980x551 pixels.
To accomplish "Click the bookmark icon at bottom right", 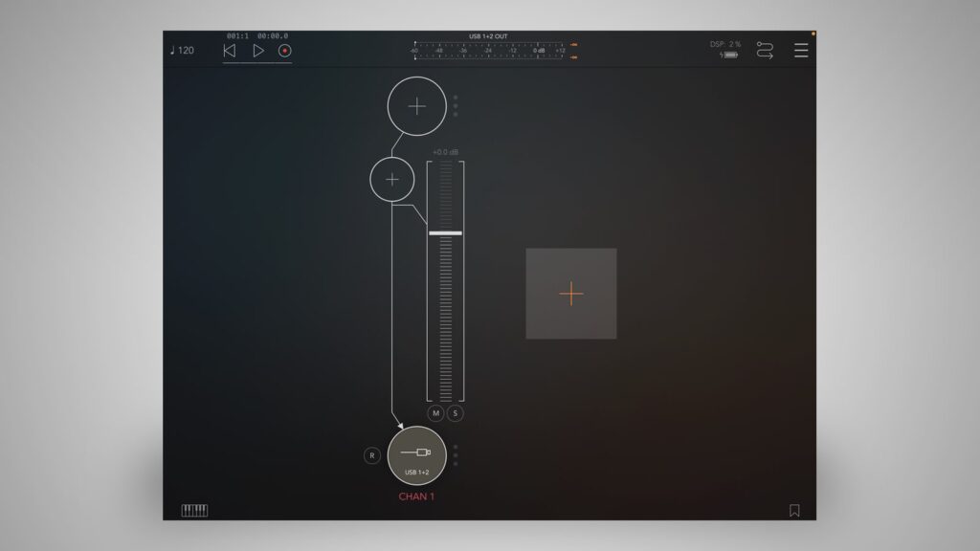I will click(x=794, y=511).
